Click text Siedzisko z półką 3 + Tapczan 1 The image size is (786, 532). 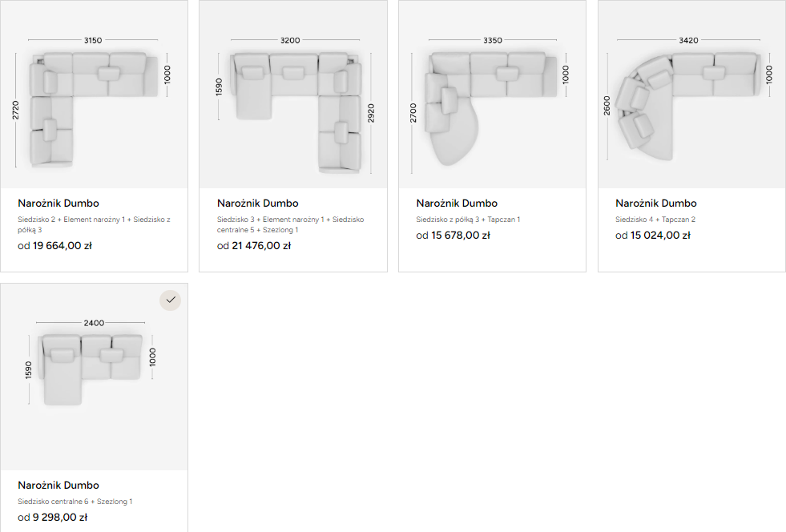click(x=468, y=219)
